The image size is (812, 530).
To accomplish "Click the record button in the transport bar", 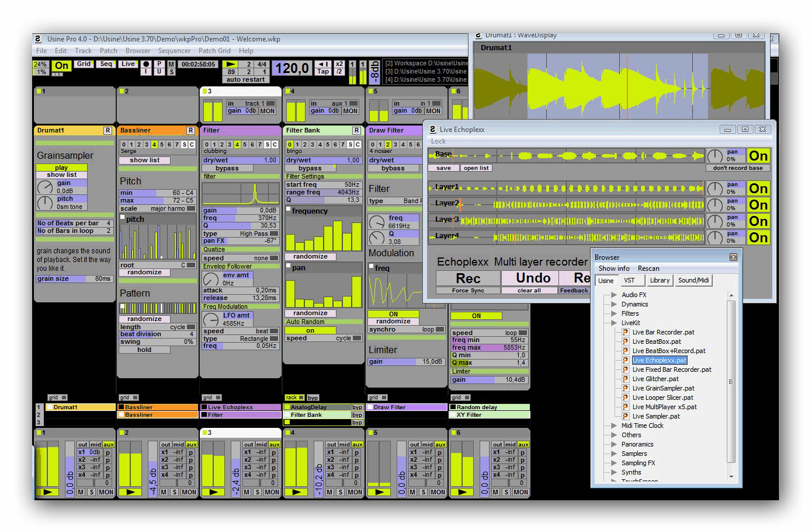I will 146,64.
